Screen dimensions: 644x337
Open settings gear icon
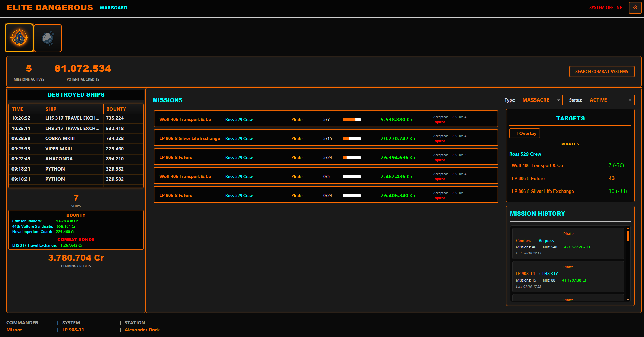tap(635, 7)
